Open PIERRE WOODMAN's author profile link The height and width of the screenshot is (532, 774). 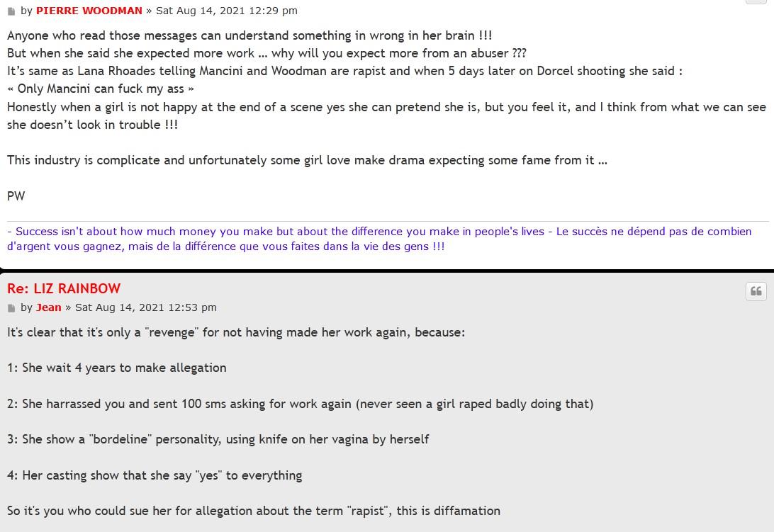(89, 11)
